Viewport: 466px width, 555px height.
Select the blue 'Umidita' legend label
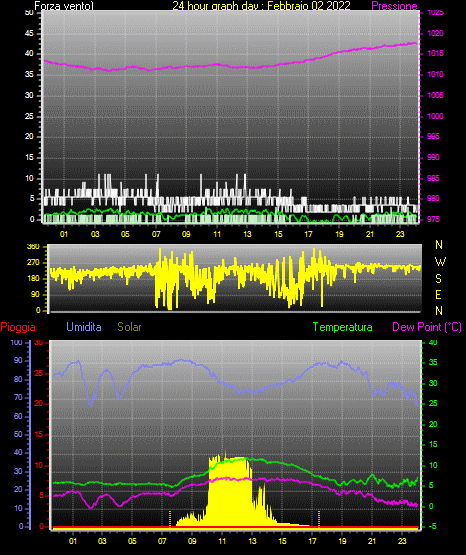pos(84,327)
